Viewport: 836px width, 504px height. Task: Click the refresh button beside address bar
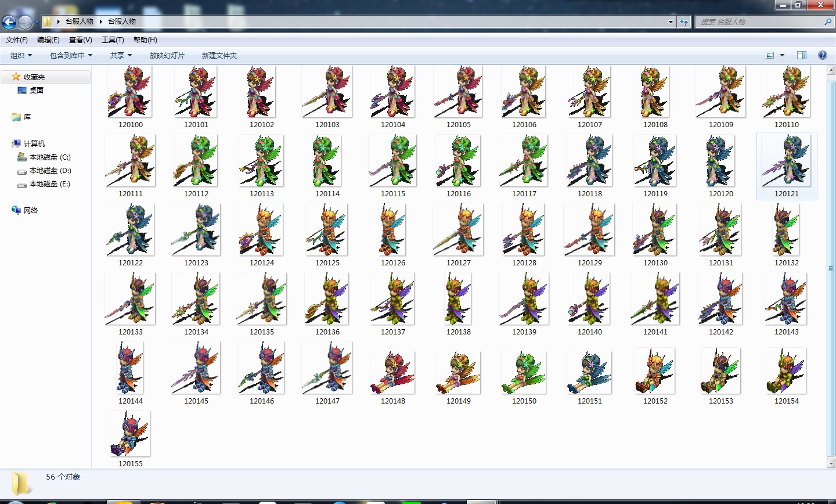click(684, 21)
